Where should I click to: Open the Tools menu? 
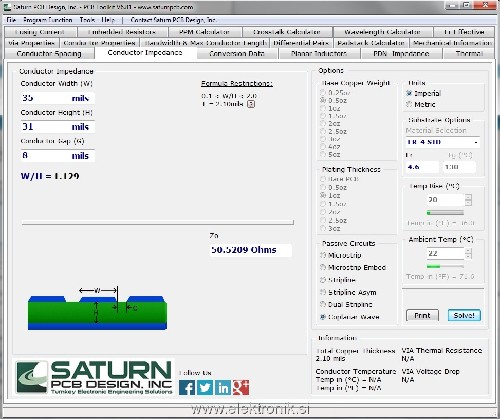[87, 20]
